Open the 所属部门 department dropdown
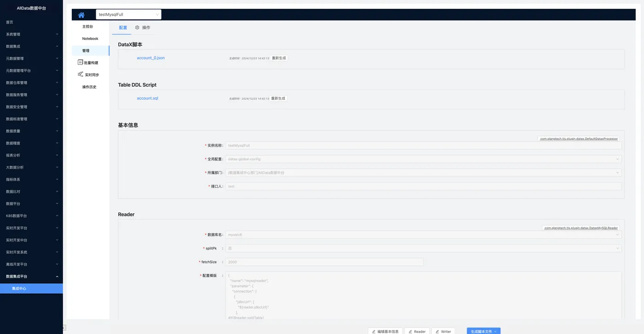Image resolution: width=644 pixels, height=334 pixels. (x=423, y=173)
